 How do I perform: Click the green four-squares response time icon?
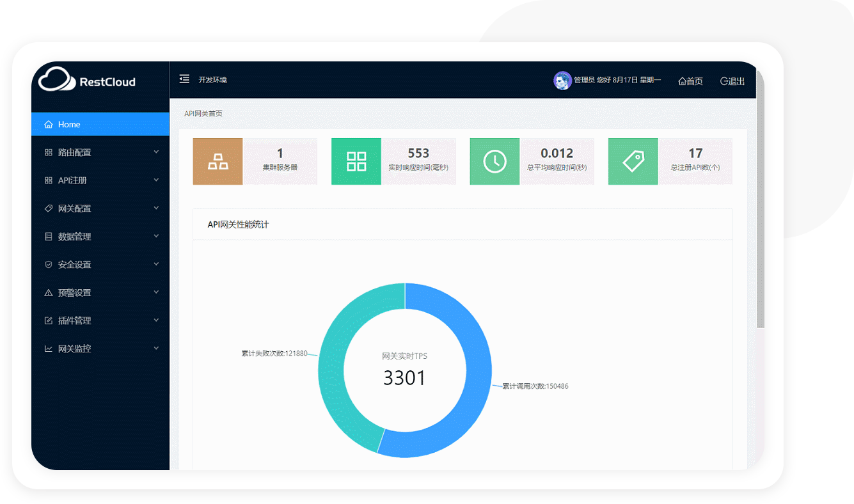click(x=356, y=162)
